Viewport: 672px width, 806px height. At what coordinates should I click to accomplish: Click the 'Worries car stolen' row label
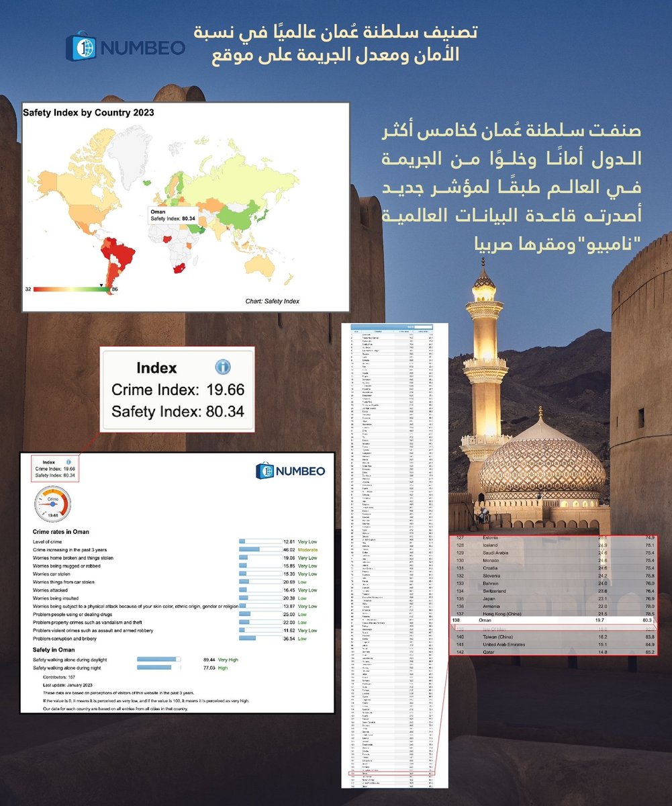[x=53, y=574]
